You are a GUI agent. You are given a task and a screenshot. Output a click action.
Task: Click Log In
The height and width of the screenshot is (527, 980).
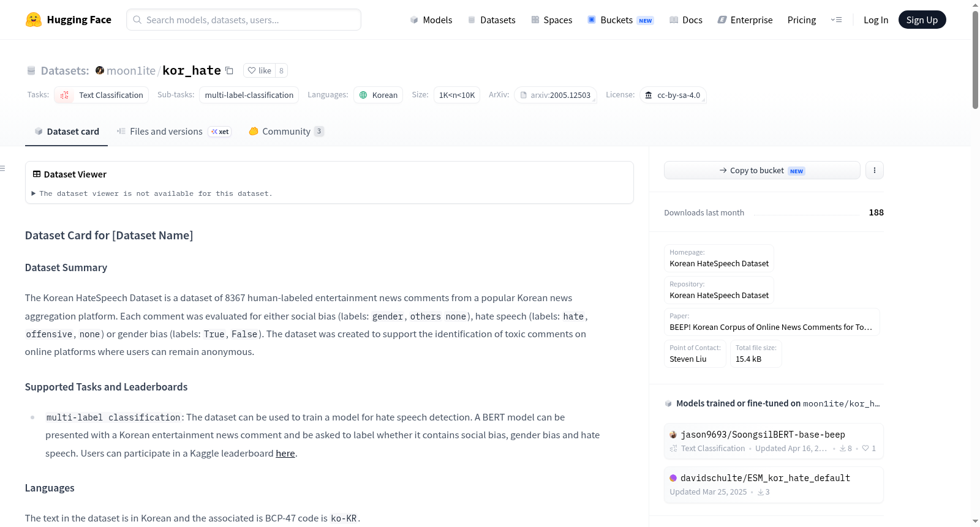[876, 20]
